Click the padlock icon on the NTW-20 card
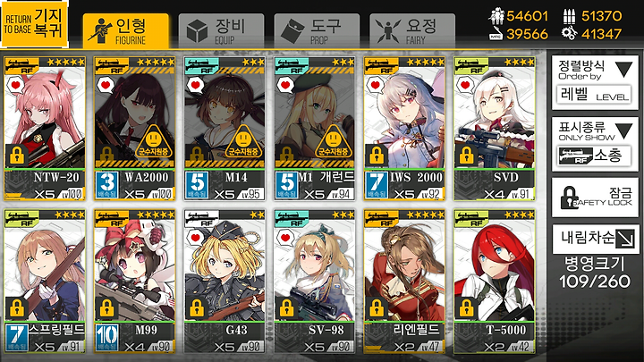This screenshot has width=644, height=362. pyautogui.click(x=16, y=155)
